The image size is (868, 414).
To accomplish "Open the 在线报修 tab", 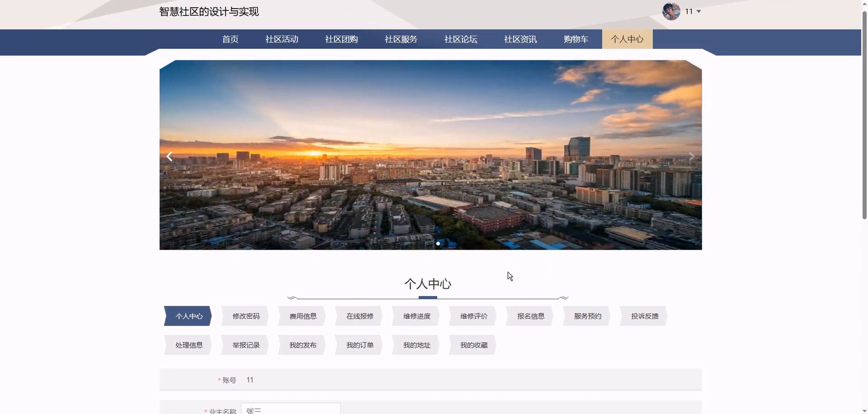I will [360, 316].
